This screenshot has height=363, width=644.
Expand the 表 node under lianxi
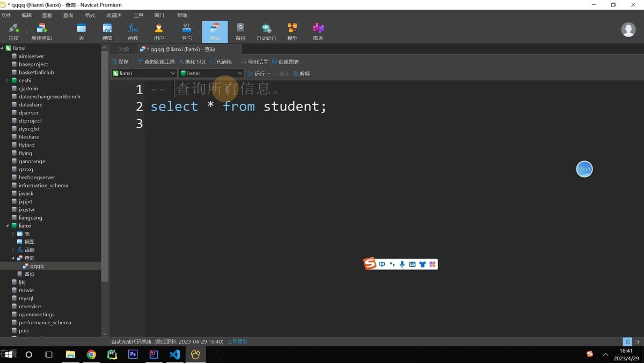(x=13, y=234)
